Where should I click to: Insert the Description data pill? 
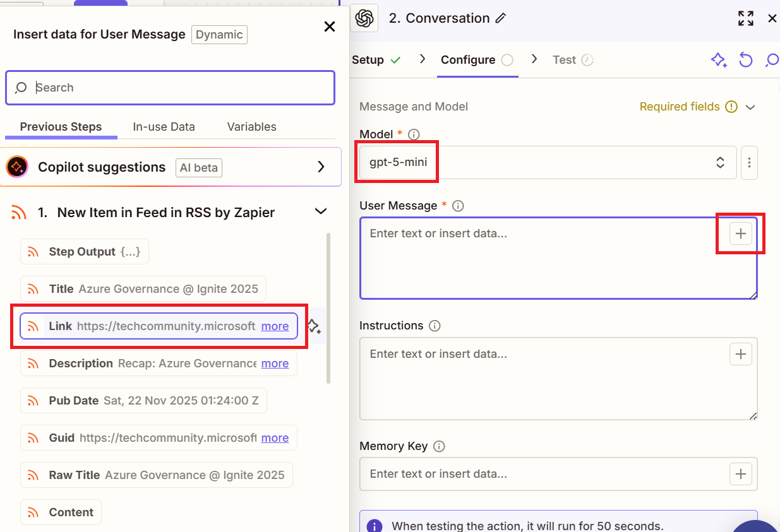click(x=159, y=364)
